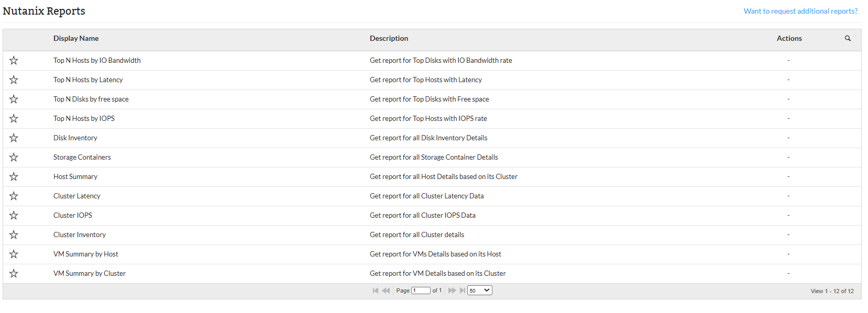Sort by Description column header
The height and width of the screenshot is (313, 868).
pos(389,39)
